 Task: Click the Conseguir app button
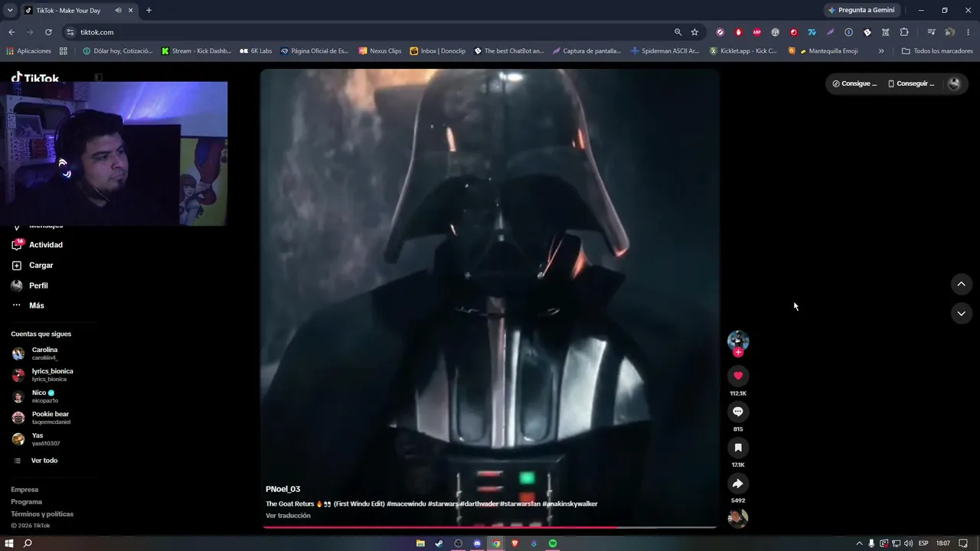[911, 83]
